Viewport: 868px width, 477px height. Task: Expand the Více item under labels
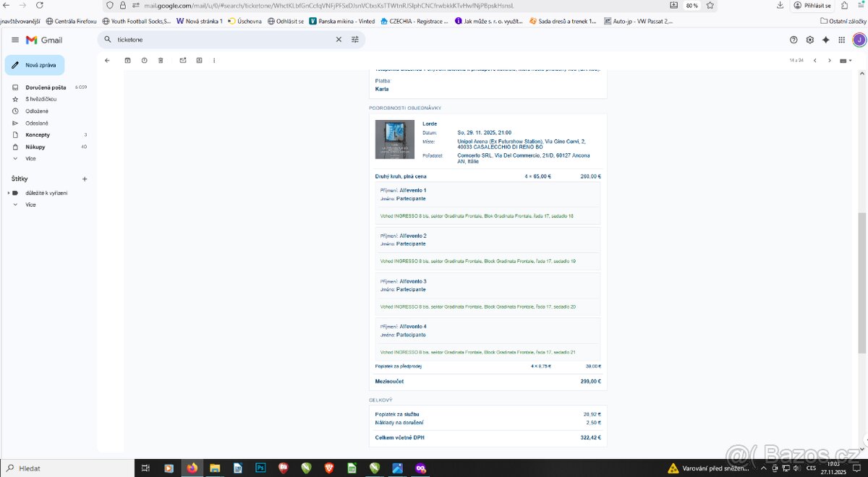click(x=30, y=205)
